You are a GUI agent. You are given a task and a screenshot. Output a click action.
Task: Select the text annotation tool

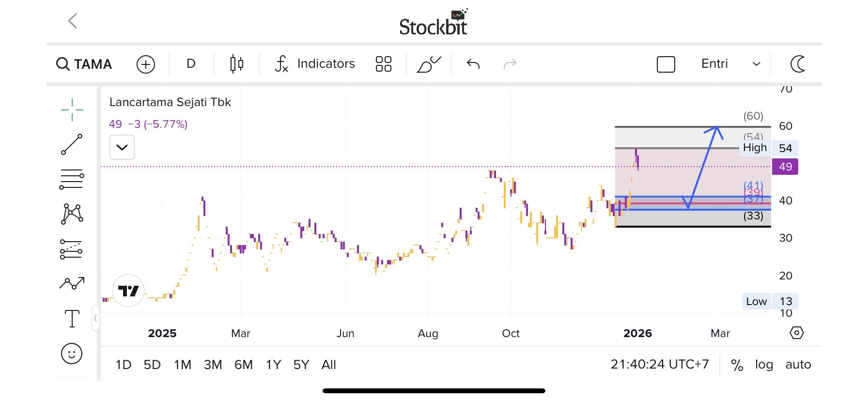pos(72,318)
